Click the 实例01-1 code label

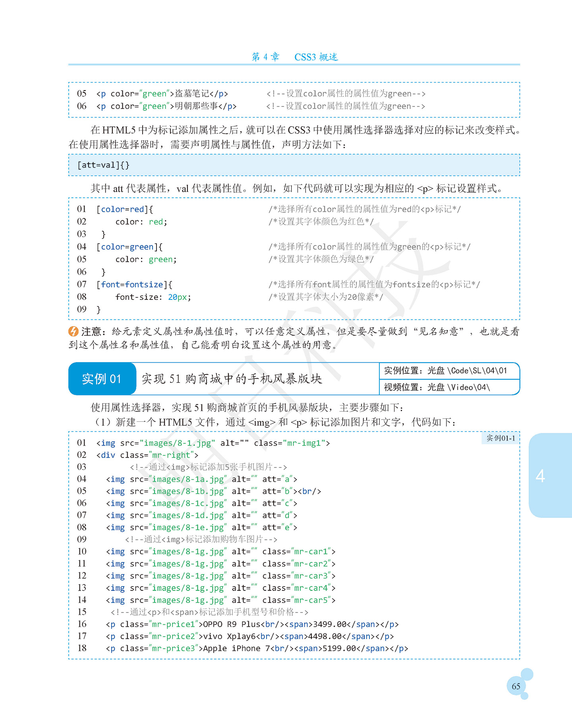click(500, 438)
